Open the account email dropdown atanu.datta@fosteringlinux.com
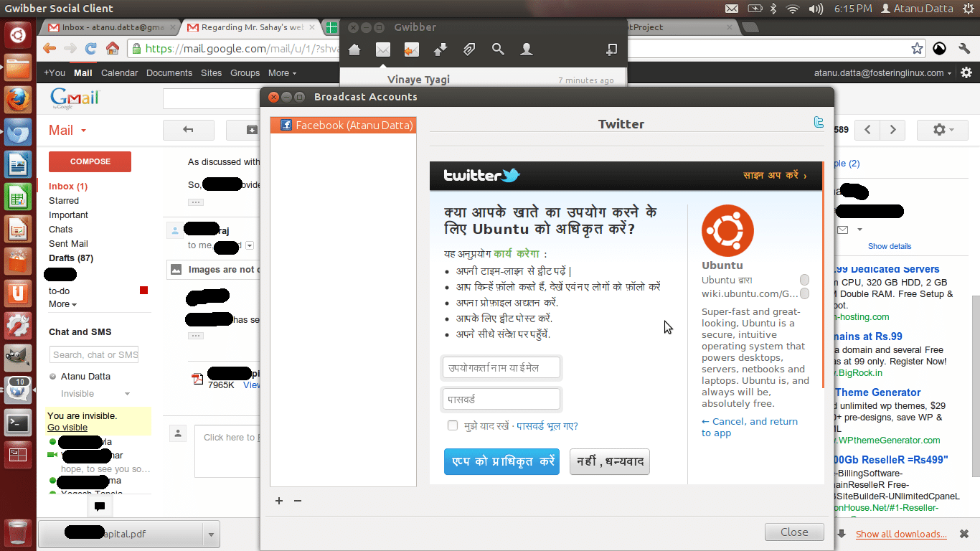Image resolution: width=980 pixels, height=551 pixels. pyautogui.click(x=883, y=72)
